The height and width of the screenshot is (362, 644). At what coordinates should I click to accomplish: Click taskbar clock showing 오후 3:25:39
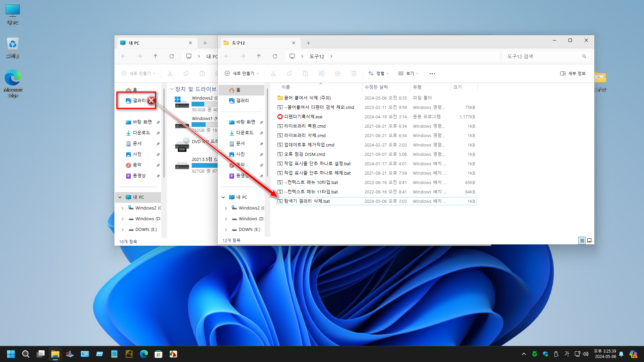click(x=605, y=354)
